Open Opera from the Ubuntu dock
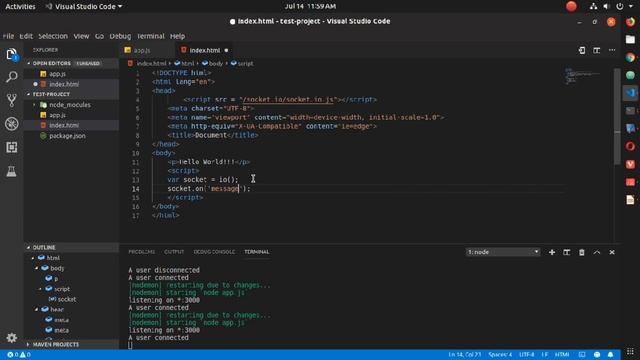The width and height of the screenshot is (640, 360). (631, 146)
